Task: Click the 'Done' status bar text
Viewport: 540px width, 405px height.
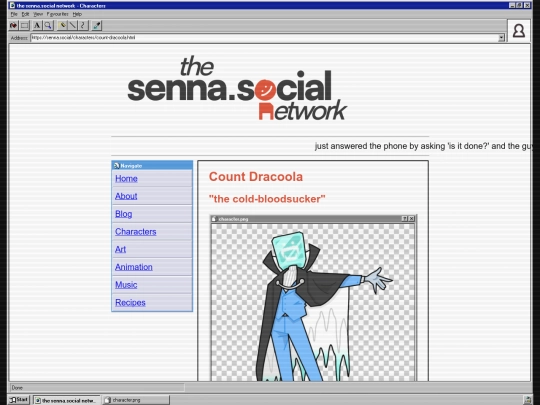Action: 17,388
